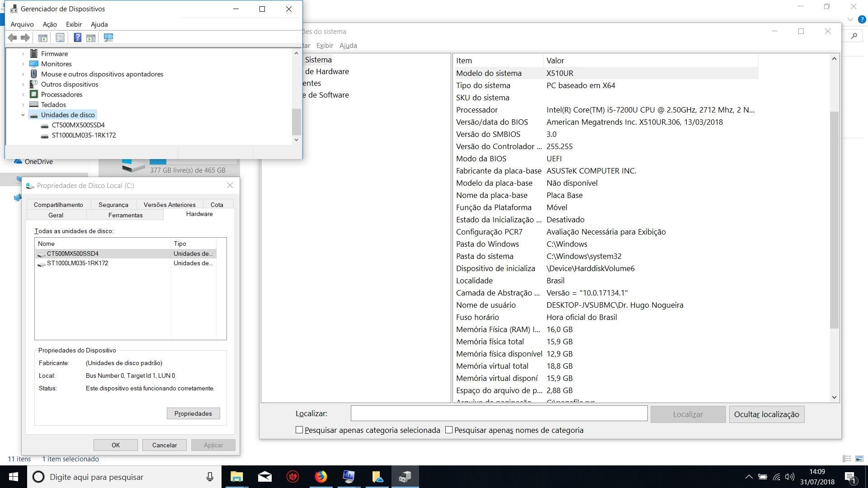
Task: Click the Localizar search input field
Action: [x=499, y=414]
